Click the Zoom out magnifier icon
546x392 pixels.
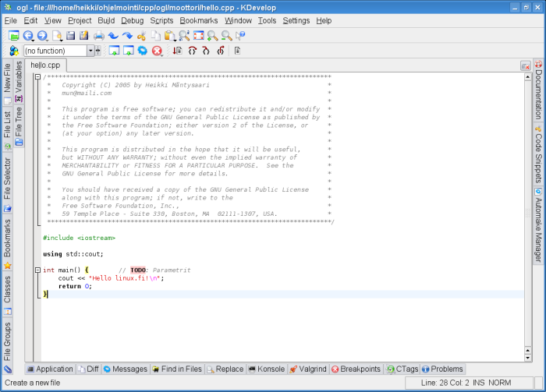coord(226,36)
